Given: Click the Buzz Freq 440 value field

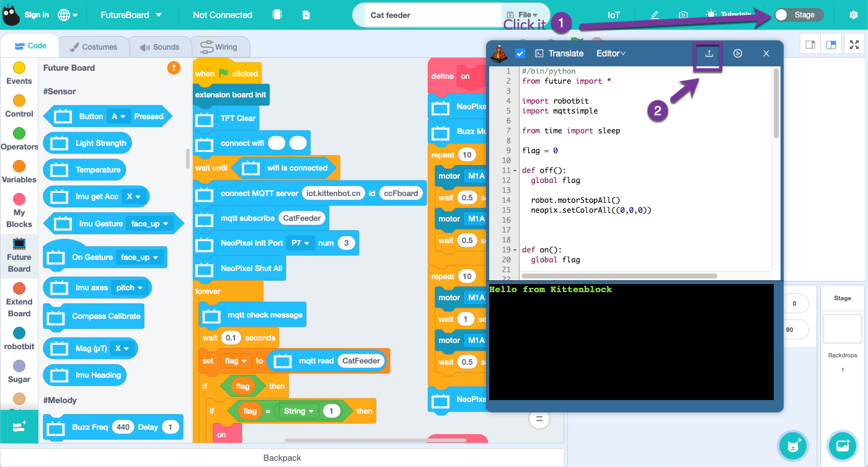Looking at the screenshot, I should click(123, 427).
